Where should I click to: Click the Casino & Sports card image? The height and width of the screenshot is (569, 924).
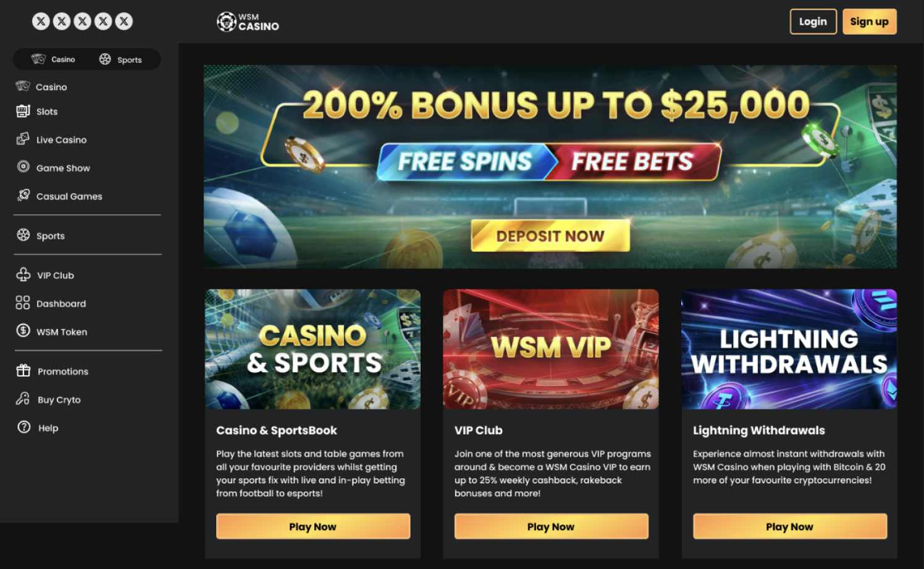tap(313, 349)
